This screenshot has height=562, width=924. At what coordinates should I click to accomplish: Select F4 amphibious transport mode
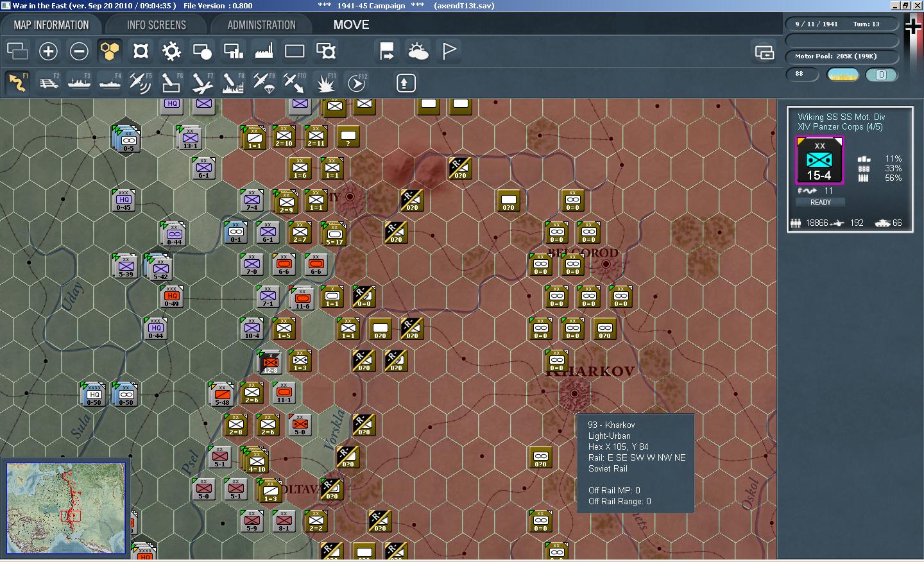point(110,83)
